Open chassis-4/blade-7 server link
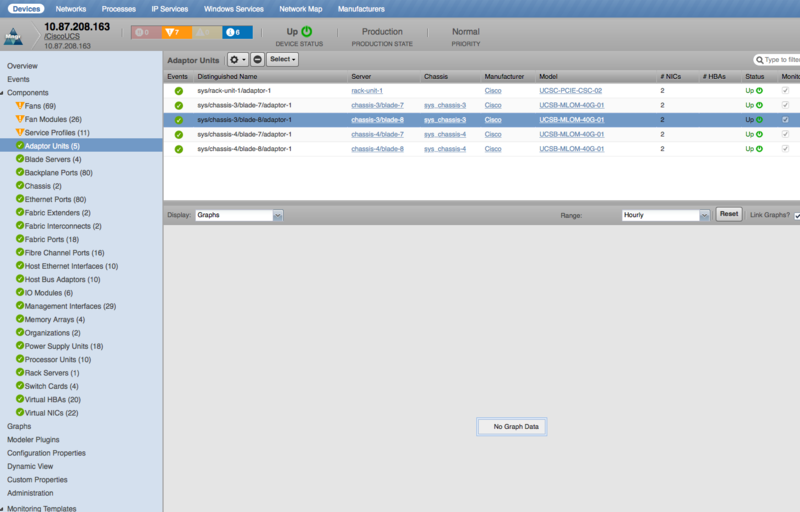The height and width of the screenshot is (512, 800). pos(378,135)
